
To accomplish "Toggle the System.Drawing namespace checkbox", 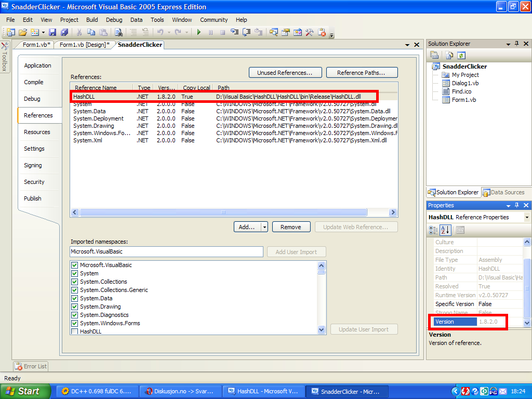I will pyautogui.click(x=75, y=307).
